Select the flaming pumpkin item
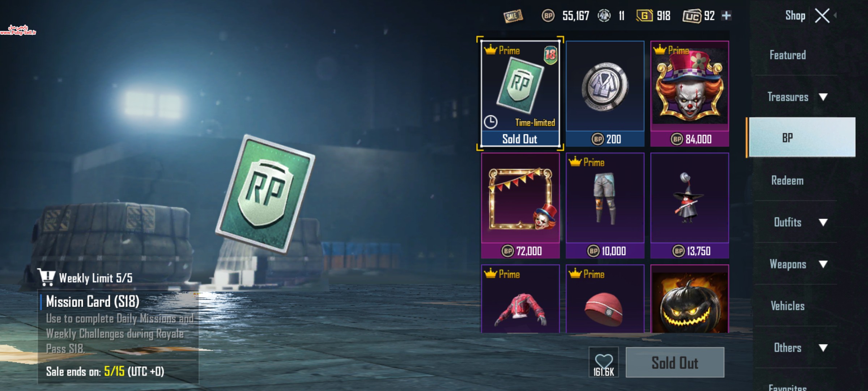The height and width of the screenshot is (391, 868). pyautogui.click(x=690, y=299)
